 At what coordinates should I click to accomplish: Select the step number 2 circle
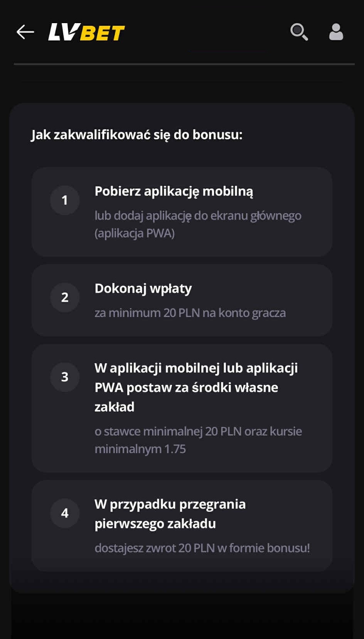pos(65,297)
